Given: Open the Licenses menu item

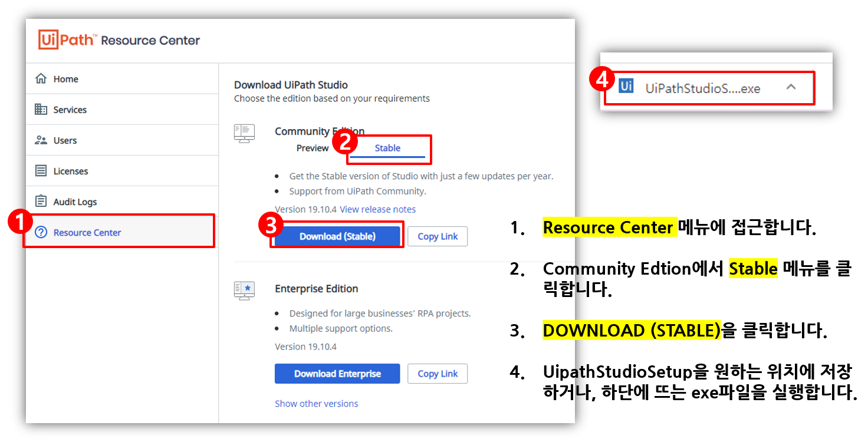Looking at the screenshot, I should 122,171.
